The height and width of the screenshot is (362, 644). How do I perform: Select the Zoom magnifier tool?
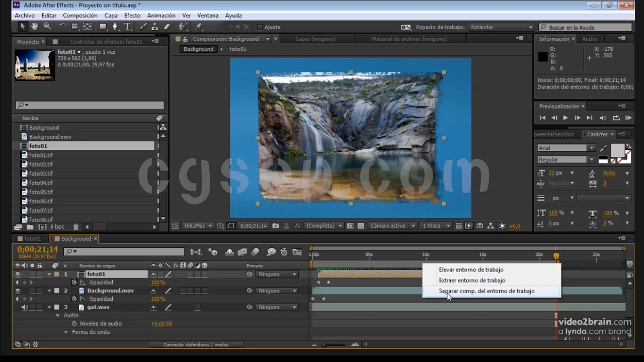[47, 27]
